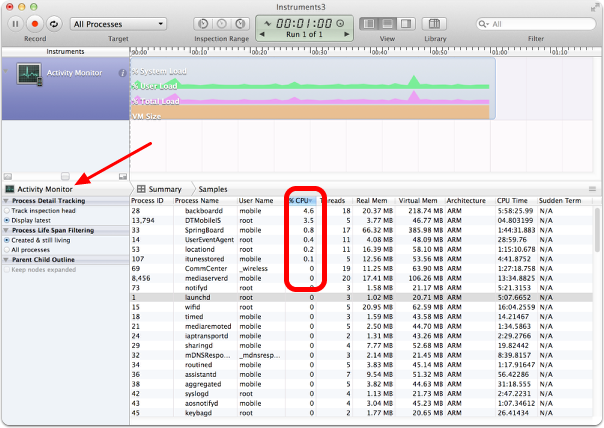The image size is (604, 428).
Task: Collapse the Process Detail Tracking section
Action: [x=7, y=200]
